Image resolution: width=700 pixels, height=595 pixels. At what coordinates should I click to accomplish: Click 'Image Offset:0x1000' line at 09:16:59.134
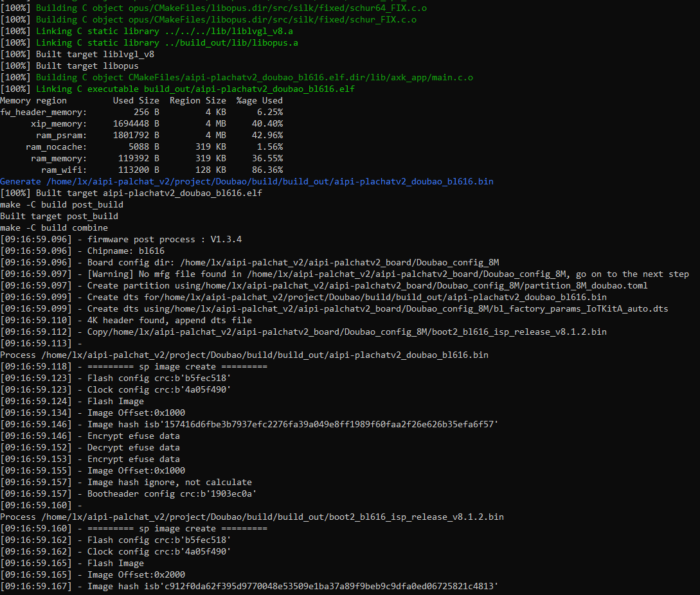[x=93, y=413]
